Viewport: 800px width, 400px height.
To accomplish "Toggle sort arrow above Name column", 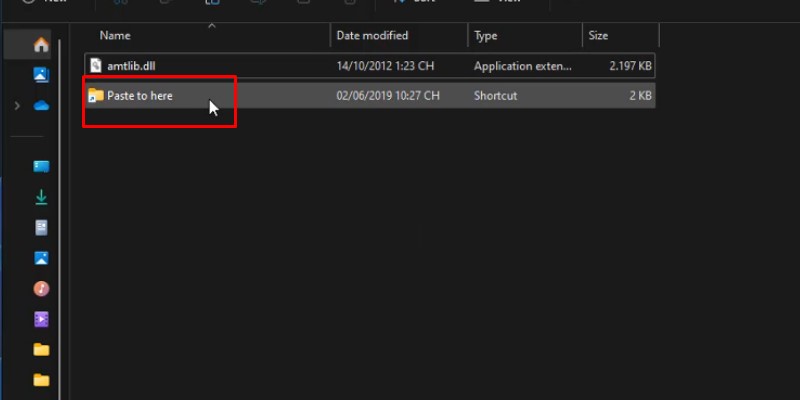I will coord(211,25).
